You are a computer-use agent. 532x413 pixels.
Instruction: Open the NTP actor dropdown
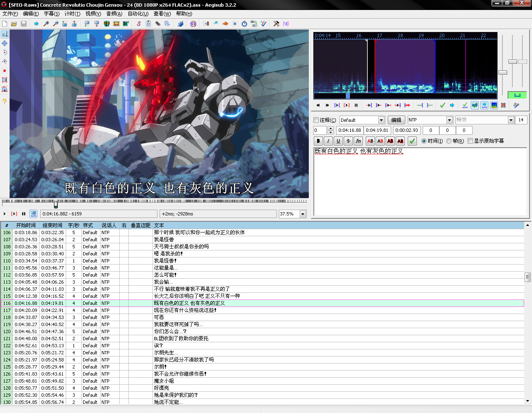coord(449,120)
